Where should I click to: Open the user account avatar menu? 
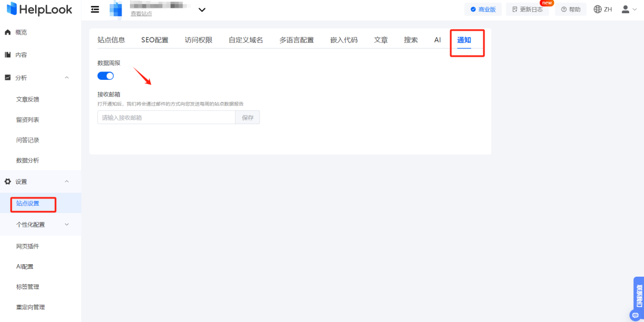click(x=626, y=10)
